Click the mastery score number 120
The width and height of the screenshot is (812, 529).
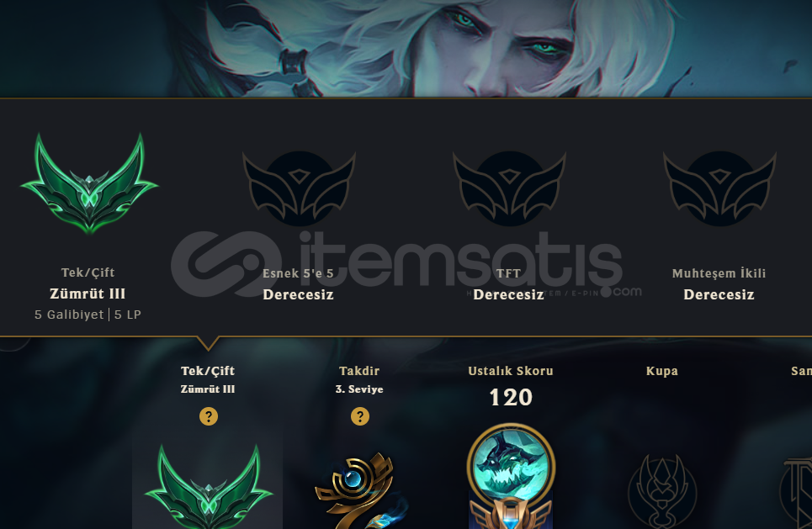[x=511, y=398]
